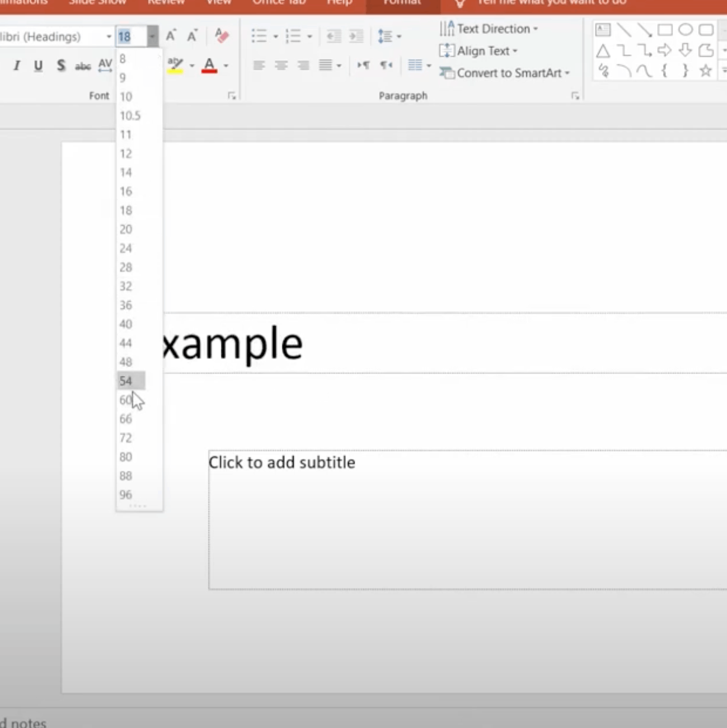Viewport: 727px width, 728px height.
Task: Select the freeform scribble shape
Action: tap(603, 71)
